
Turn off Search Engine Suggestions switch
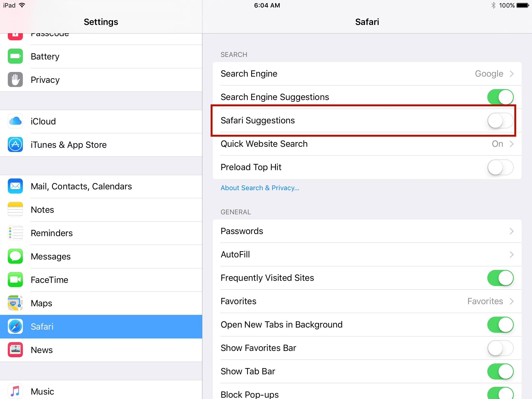[500, 97]
